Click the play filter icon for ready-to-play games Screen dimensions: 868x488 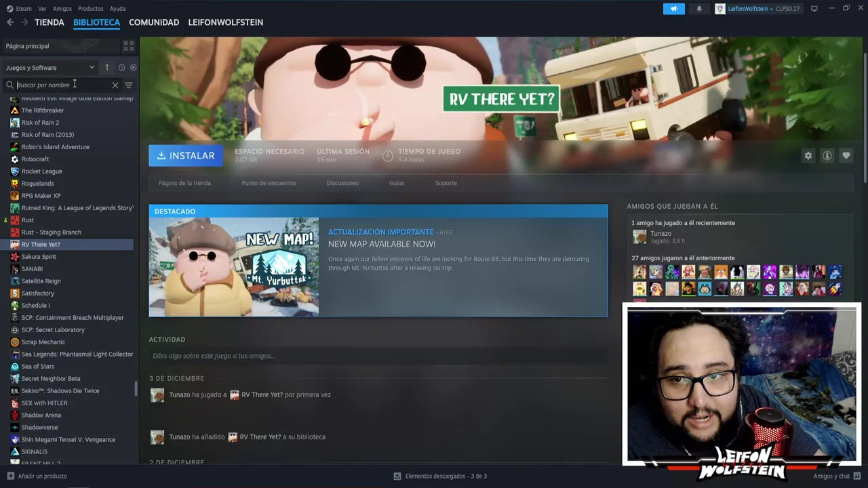(x=133, y=67)
